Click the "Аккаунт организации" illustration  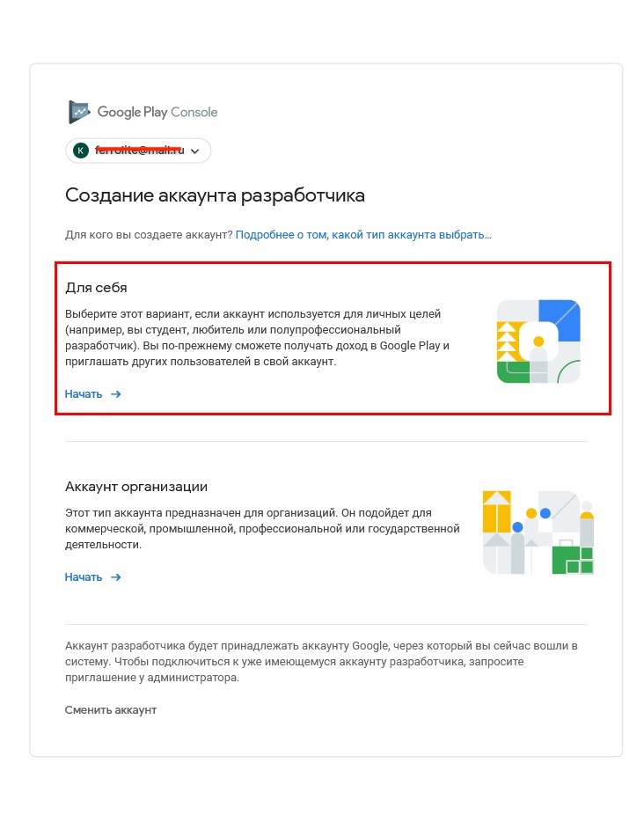538,532
